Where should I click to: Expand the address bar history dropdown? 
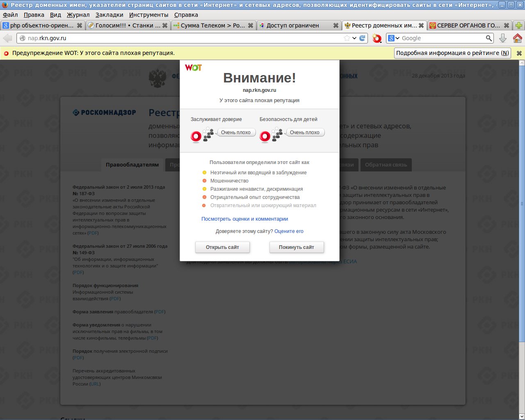(x=354, y=38)
